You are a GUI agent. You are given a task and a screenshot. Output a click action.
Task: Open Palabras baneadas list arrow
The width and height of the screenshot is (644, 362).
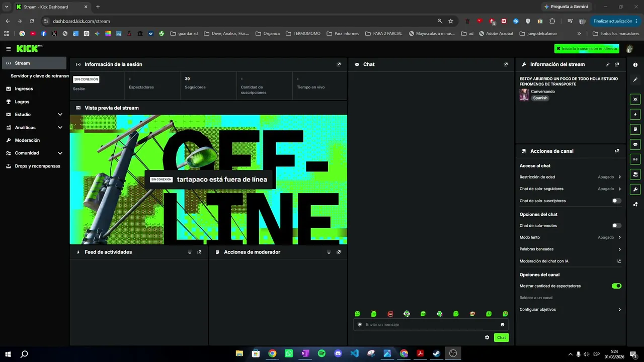pyautogui.click(x=619, y=249)
